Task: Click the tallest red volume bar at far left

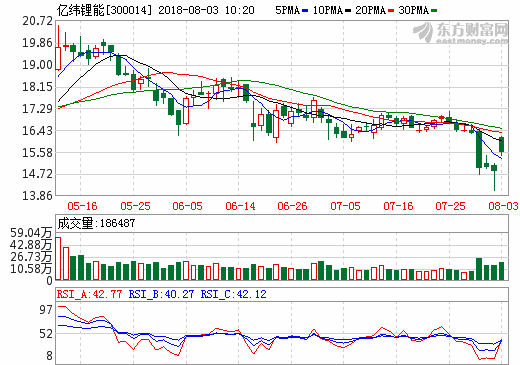Action: pyautogui.click(x=58, y=258)
